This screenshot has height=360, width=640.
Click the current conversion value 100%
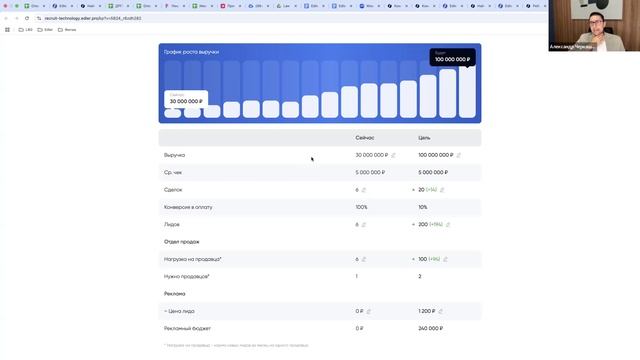pos(361,207)
